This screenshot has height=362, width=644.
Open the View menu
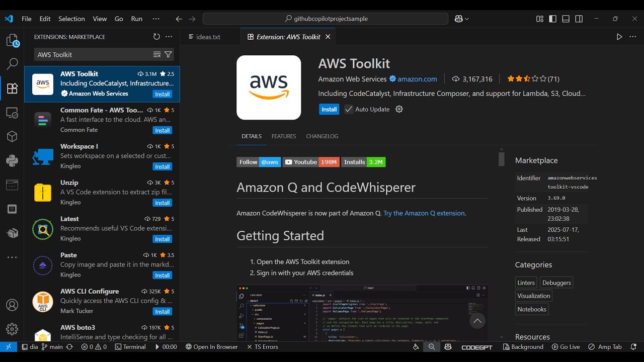coord(100,19)
